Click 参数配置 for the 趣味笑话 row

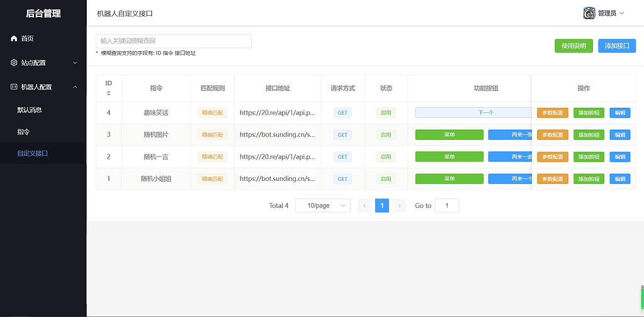[x=553, y=113]
